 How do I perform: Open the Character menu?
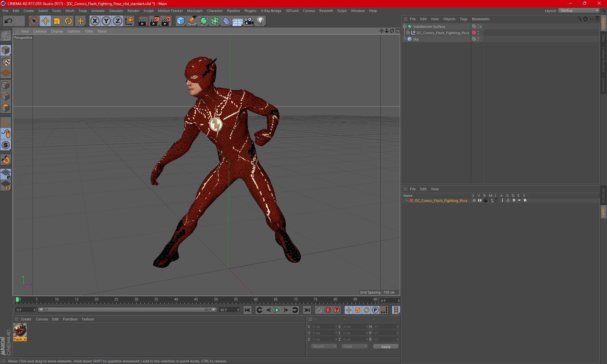(215, 11)
